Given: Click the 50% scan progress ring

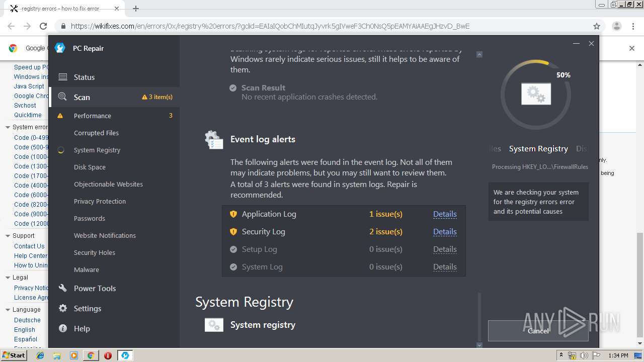Looking at the screenshot, I should (536, 95).
